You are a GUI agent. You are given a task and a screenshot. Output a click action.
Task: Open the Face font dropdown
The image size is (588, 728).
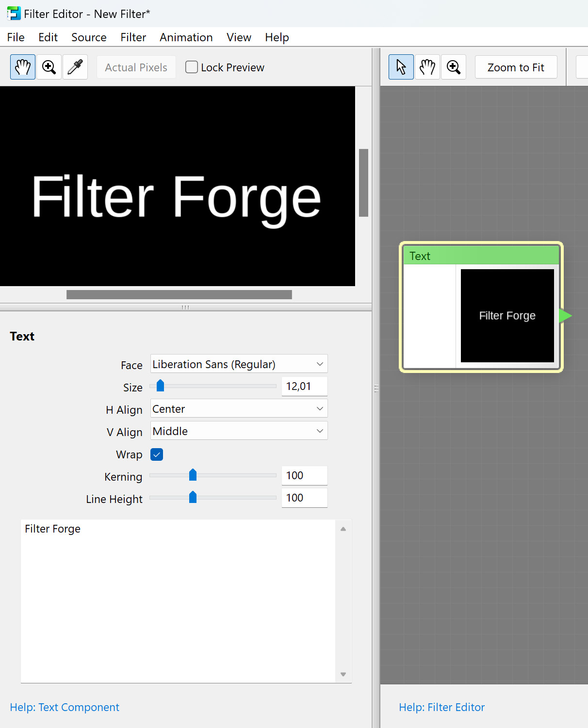tap(239, 364)
